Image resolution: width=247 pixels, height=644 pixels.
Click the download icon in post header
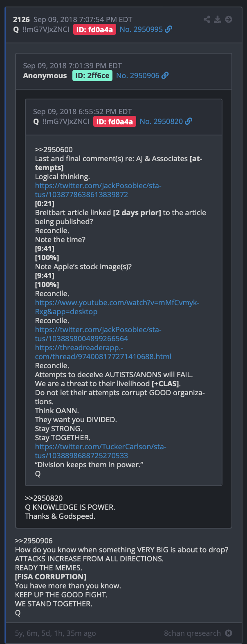[218, 19]
